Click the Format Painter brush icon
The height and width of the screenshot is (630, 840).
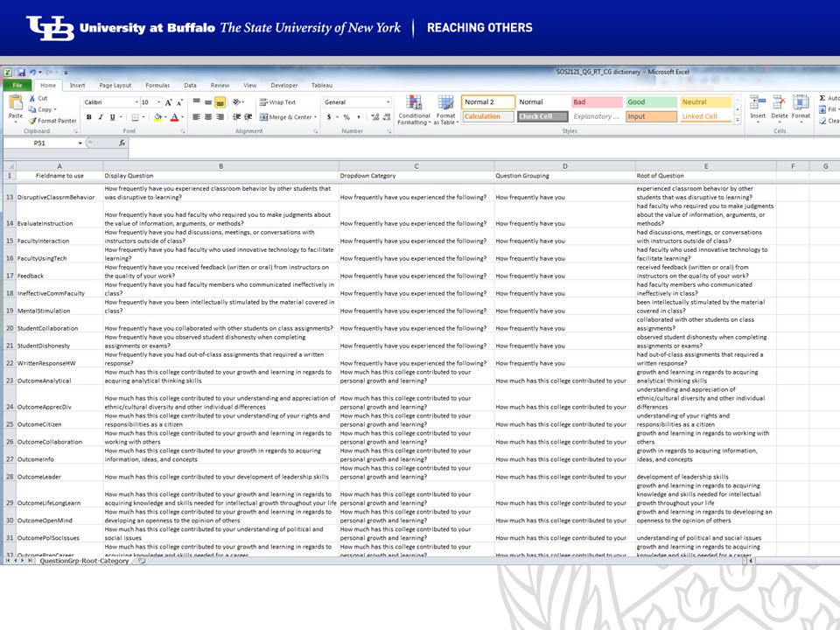coord(32,121)
